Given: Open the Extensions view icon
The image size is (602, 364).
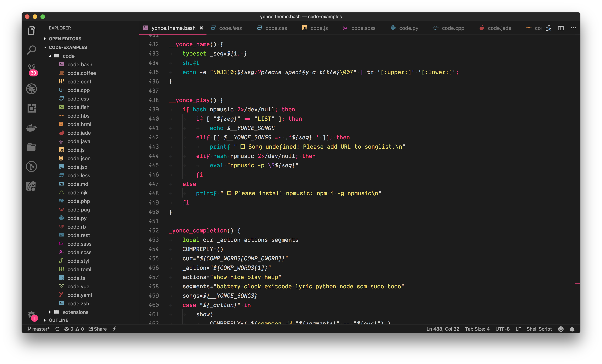Looking at the screenshot, I should [31, 108].
